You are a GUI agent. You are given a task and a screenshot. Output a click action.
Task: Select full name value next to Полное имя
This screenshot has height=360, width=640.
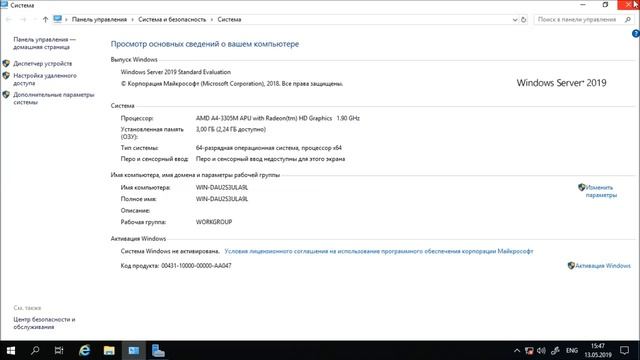click(x=222, y=199)
